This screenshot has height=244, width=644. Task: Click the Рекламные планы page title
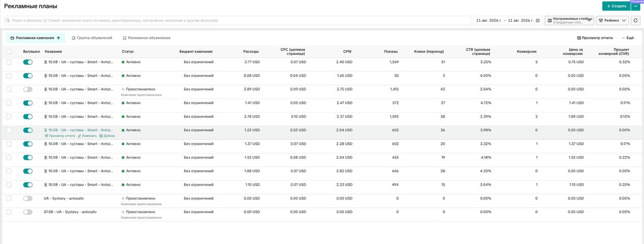(31, 6)
